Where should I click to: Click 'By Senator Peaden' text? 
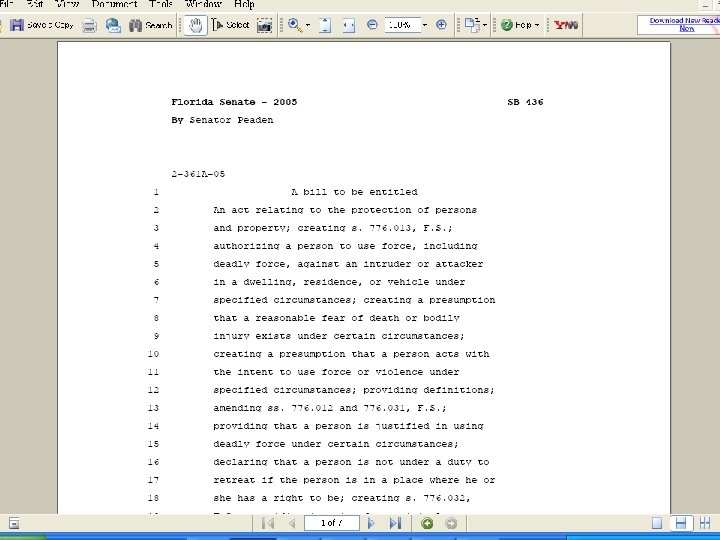click(x=222, y=120)
